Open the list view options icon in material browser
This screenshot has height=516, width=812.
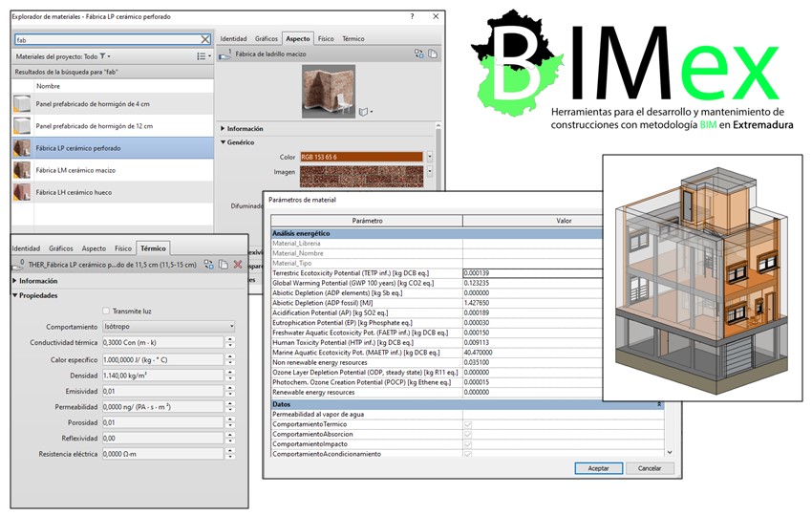tap(203, 56)
